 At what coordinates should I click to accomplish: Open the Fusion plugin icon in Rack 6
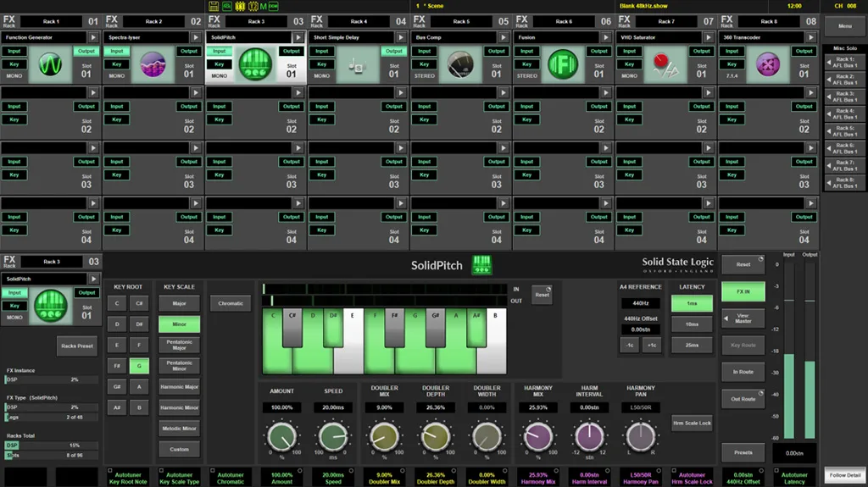click(x=563, y=64)
